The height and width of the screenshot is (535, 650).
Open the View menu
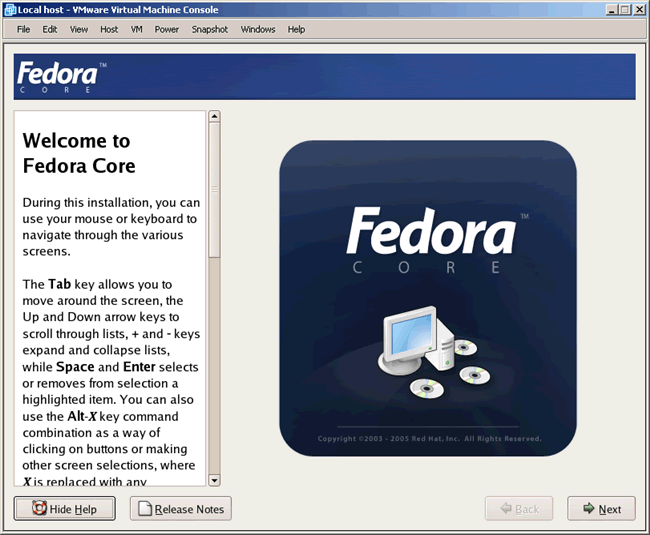(x=79, y=29)
